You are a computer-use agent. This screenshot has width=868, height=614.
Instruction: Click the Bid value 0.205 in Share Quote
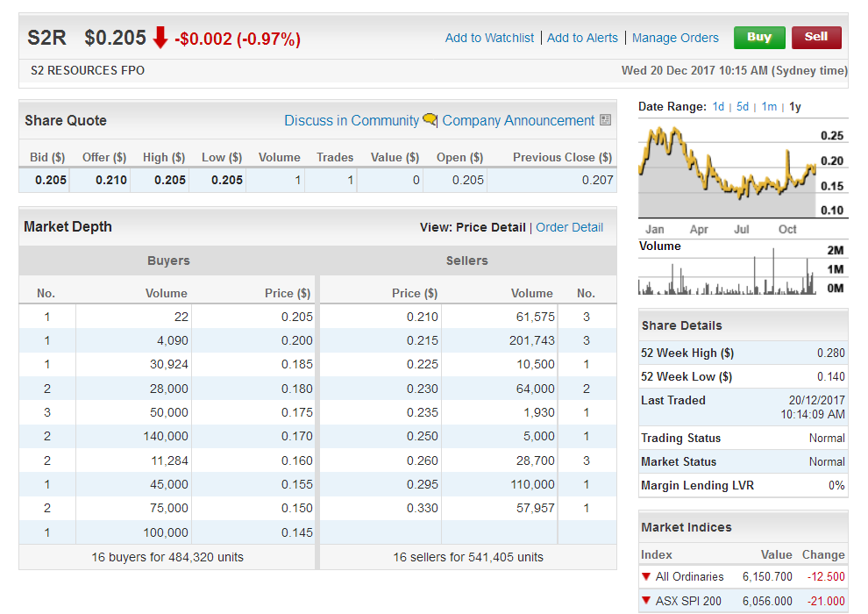coord(50,180)
